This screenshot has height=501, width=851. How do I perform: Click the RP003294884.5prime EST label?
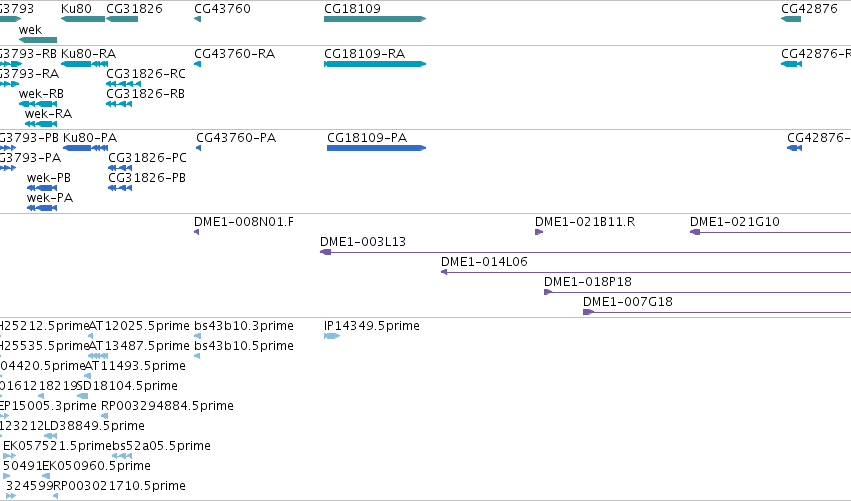tap(168, 407)
